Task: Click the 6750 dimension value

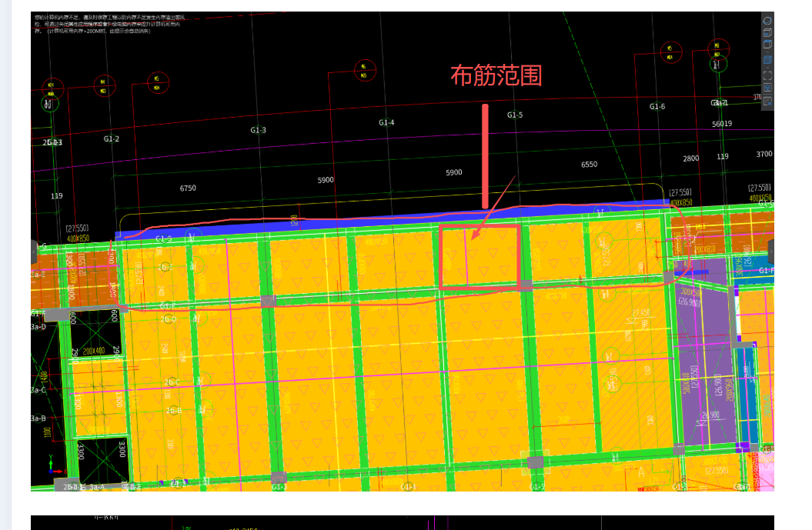Action: 188,188
